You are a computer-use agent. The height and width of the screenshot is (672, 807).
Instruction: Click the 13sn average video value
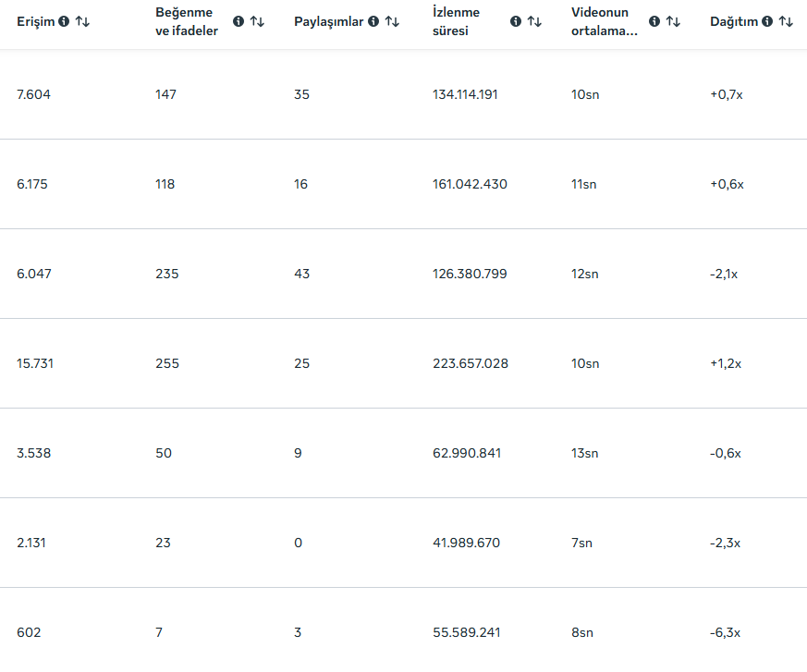pos(584,453)
